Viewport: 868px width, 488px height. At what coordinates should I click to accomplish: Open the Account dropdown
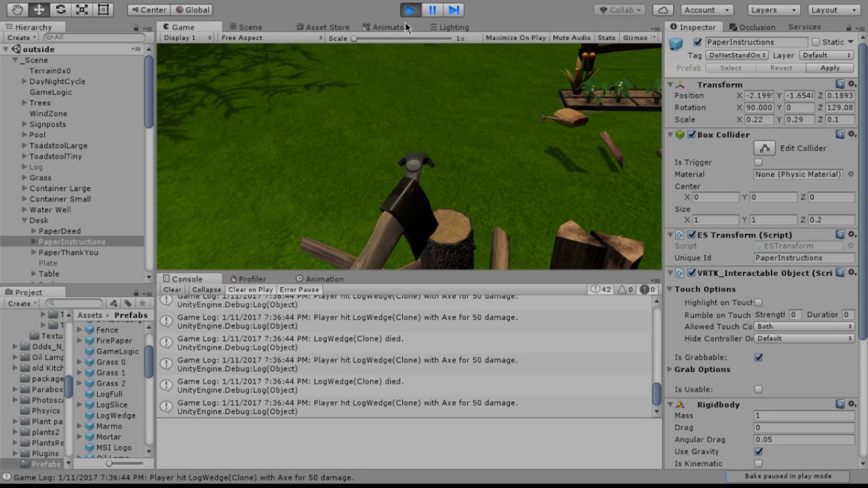click(707, 10)
